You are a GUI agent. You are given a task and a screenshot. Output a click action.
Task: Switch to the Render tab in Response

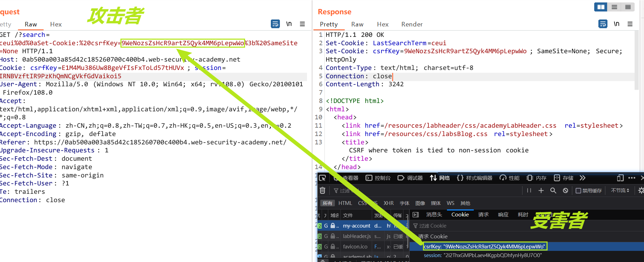tap(412, 24)
